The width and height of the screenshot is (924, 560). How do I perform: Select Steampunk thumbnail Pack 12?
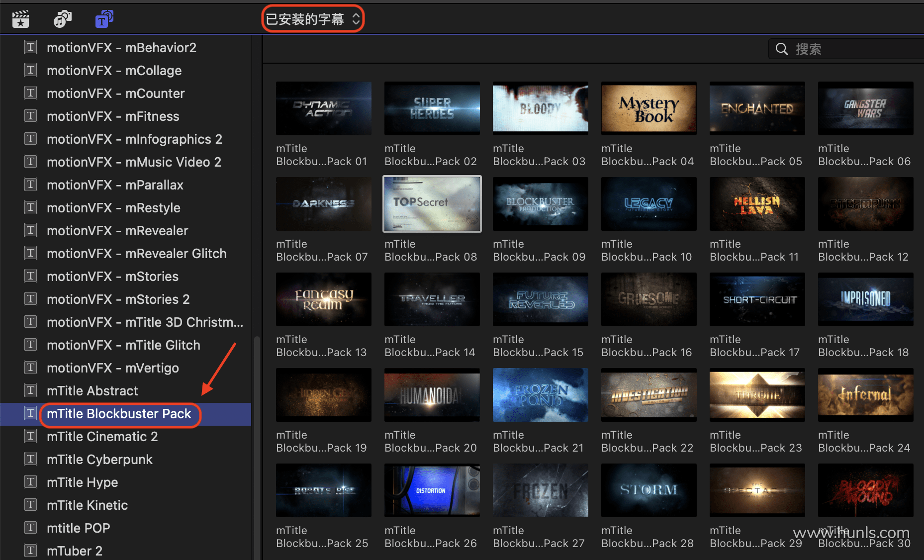point(866,204)
